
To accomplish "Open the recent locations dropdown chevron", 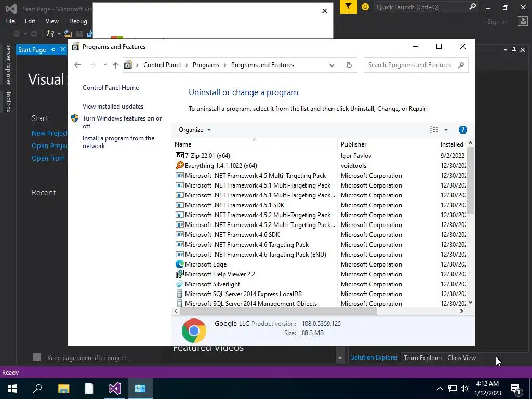I will pos(105,65).
